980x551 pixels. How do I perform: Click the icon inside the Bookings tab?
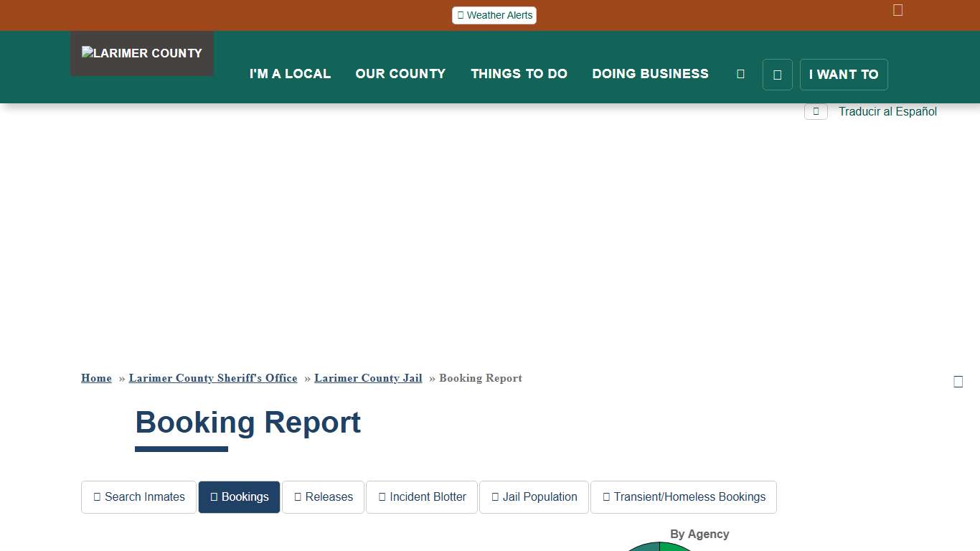pos(212,496)
